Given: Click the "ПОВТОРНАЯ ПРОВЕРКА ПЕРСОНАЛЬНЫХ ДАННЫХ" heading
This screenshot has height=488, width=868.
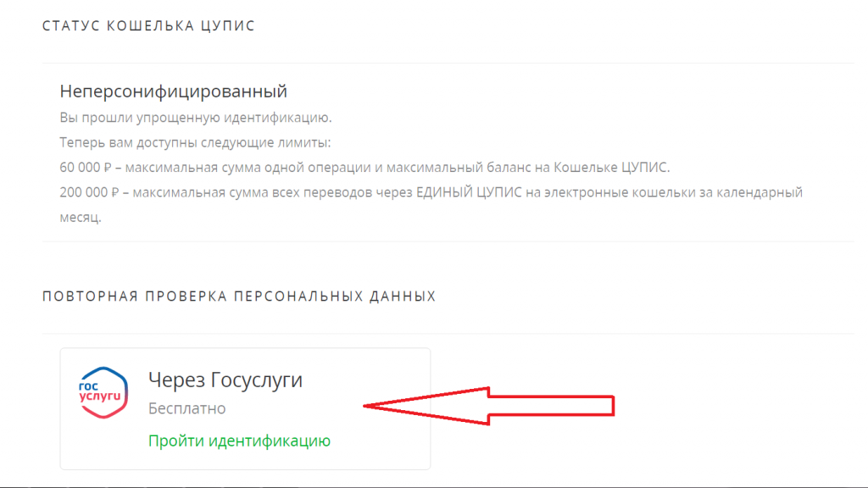Looking at the screenshot, I should click(239, 297).
